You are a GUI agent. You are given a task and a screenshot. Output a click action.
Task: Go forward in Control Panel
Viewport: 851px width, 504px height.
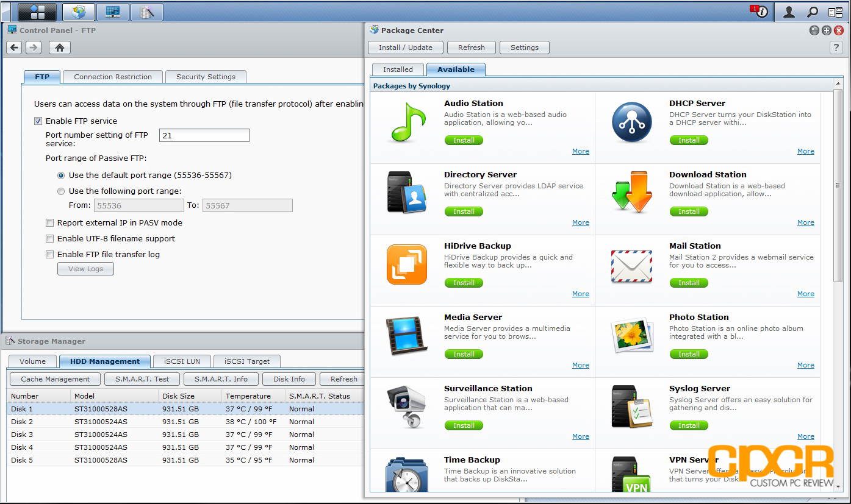click(x=34, y=48)
